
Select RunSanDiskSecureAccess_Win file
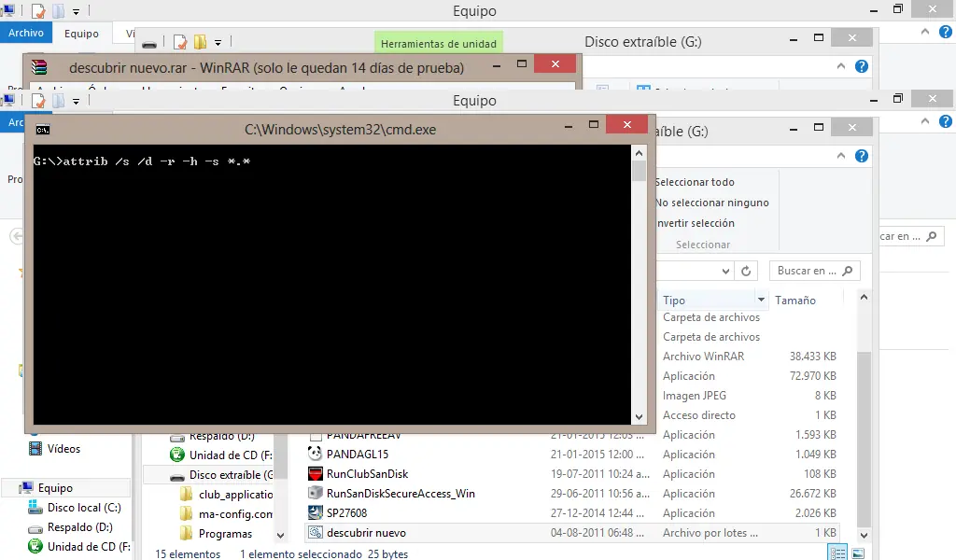[401, 493]
